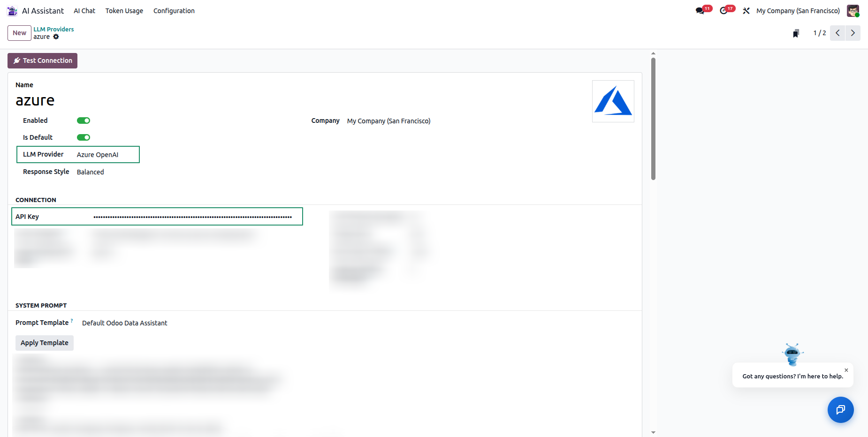The width and height of the screenshot is (868, 437).
Task: Click the vertical scrollbar thumb
Action: click(x=653, y=119)
